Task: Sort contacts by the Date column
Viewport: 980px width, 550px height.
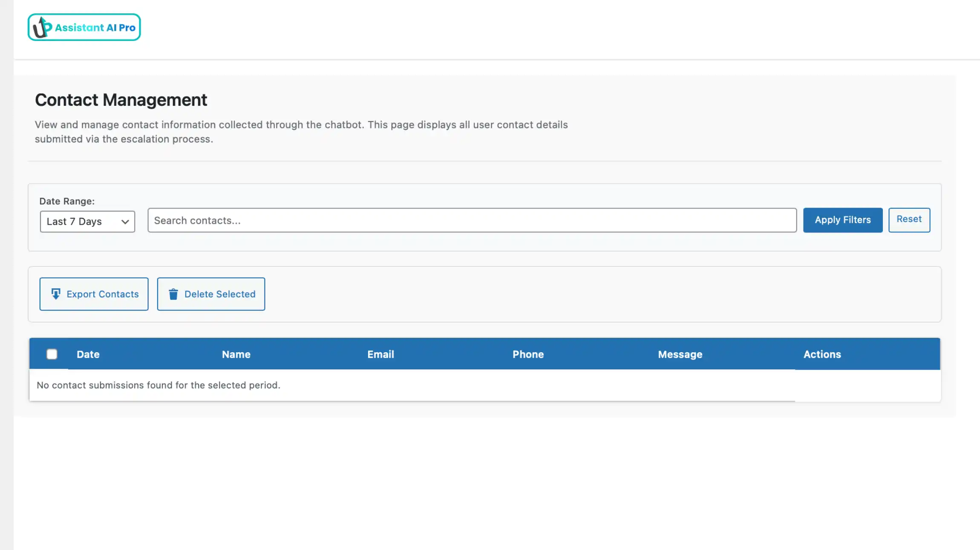Action: point(88,354)
